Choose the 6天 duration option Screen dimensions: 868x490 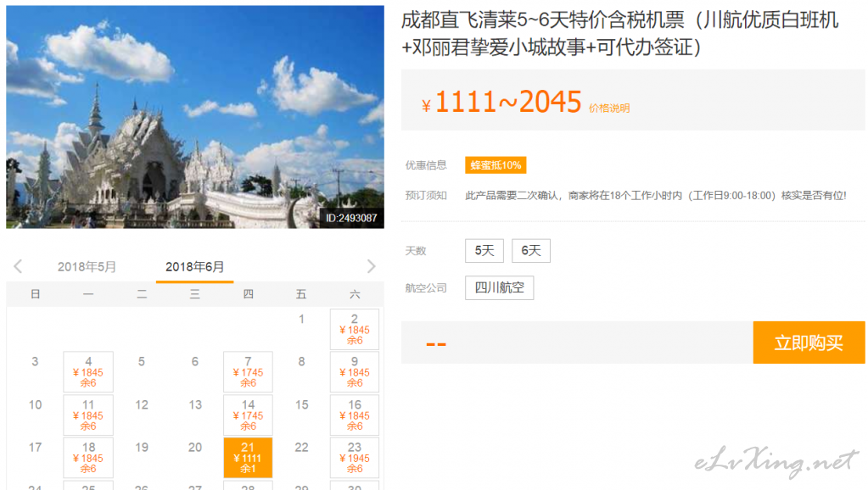531,251
